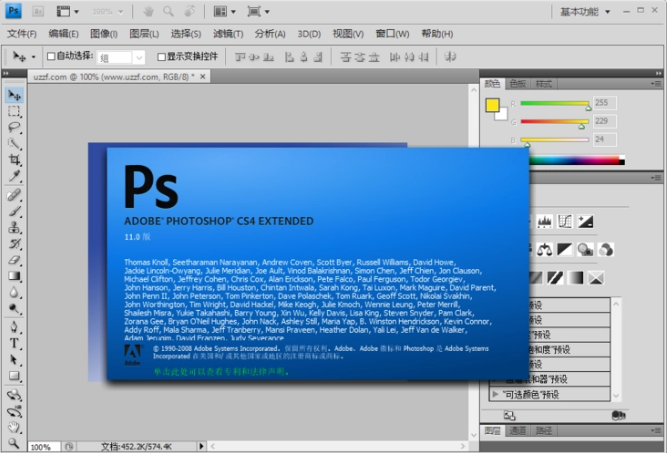The image size is (668, 453).
Task: Select the Path Selection tool
Action: tap(14, 360)
